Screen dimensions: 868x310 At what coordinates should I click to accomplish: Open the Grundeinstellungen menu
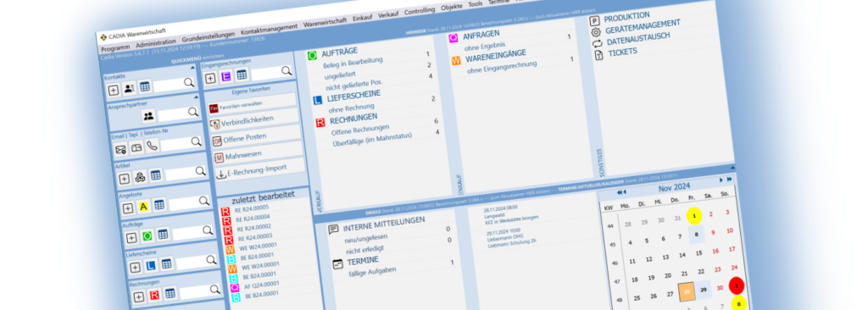(x=208, y=37)
